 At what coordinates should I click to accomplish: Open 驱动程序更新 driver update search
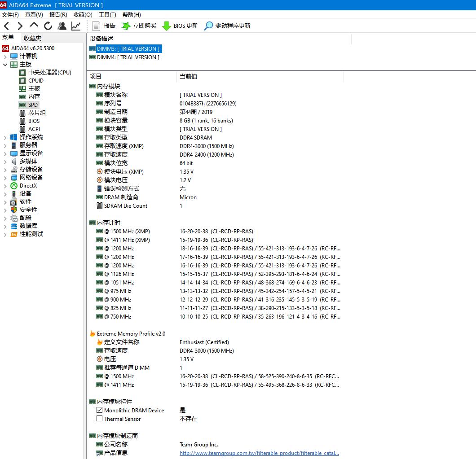pos(227,26)
